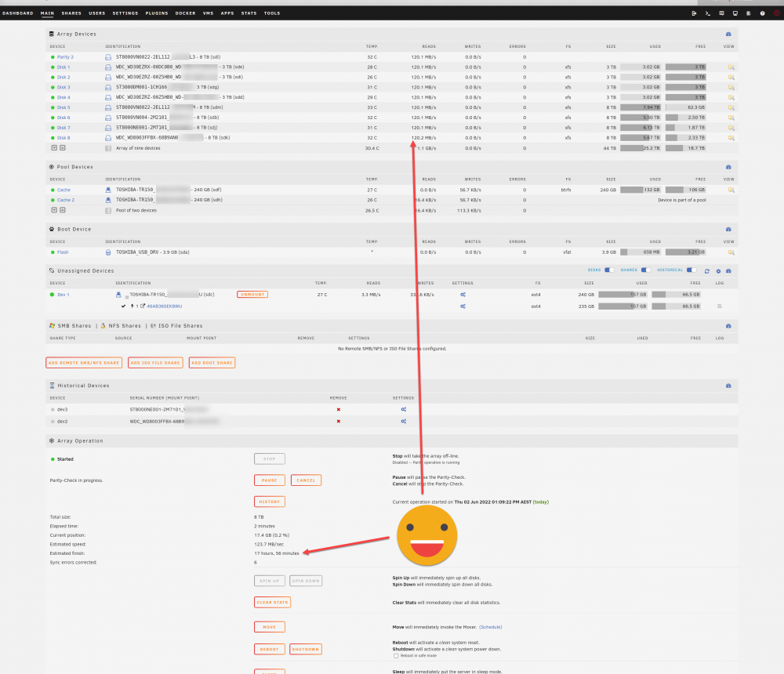Invoke the Mover with Move button
This screenshot has width=784, height=674.
click(270, 627)
